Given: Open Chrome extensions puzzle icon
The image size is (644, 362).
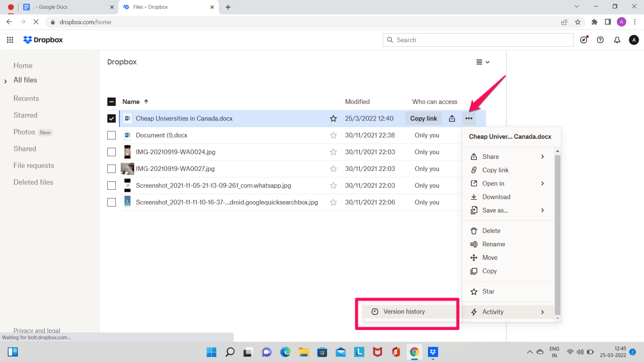Looking at the screenshot, I should (x=595, y=22).
